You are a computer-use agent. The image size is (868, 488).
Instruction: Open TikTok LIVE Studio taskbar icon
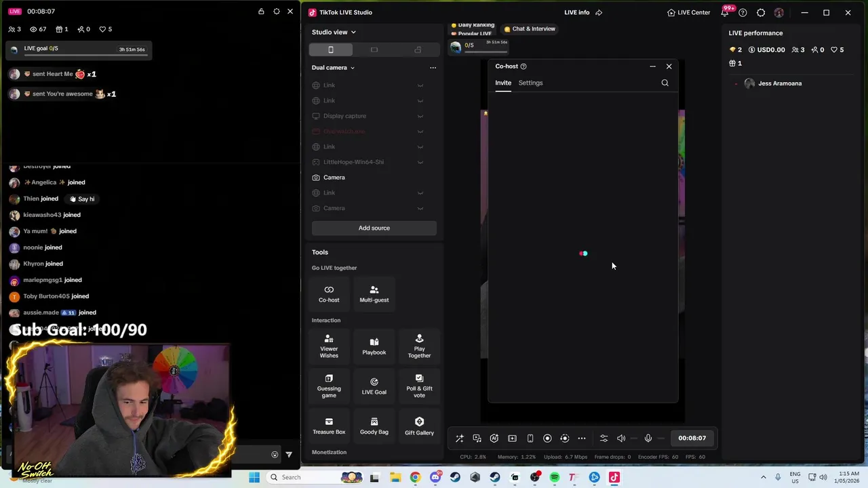(614, 477)
